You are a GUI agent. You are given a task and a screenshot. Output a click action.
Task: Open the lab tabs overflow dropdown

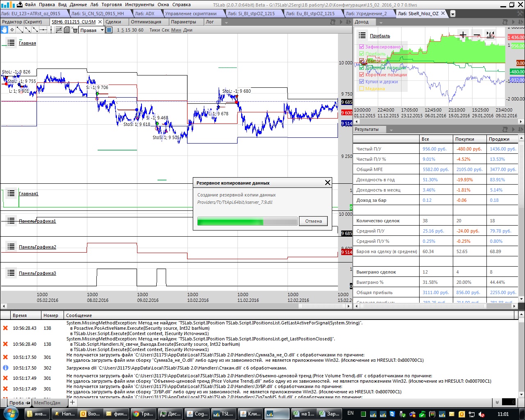(x=453, y=14)
